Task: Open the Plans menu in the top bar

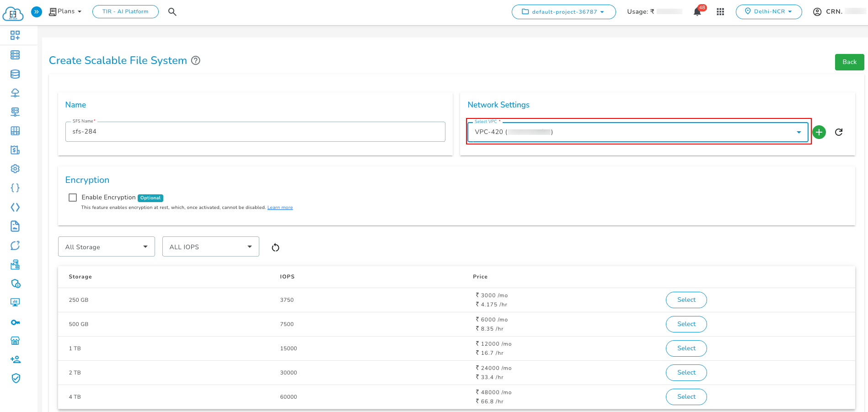Action: pos(65,11)
